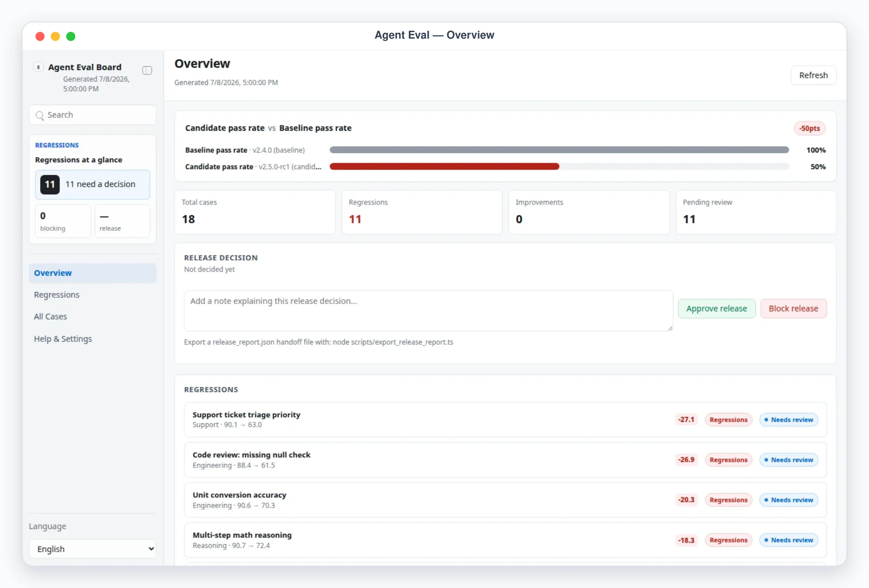
Task: Click the -50pts delta badge
Action: [x=810, y=129]
